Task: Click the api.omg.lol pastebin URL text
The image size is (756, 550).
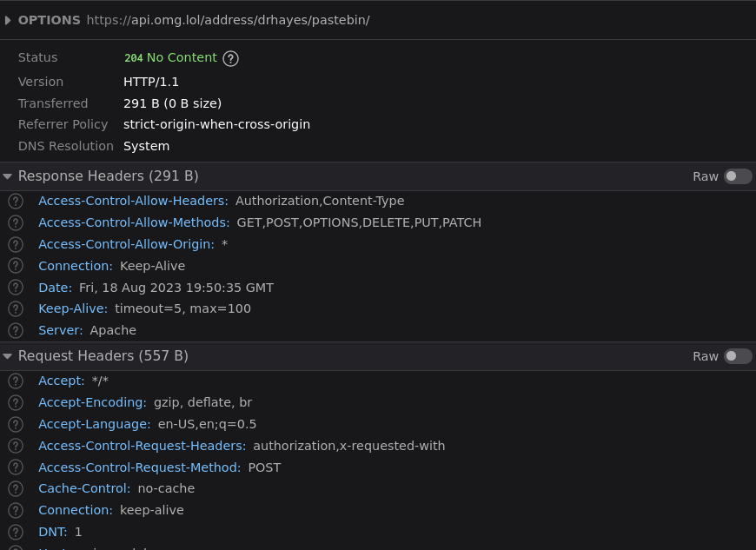Action: pos(228,20)
